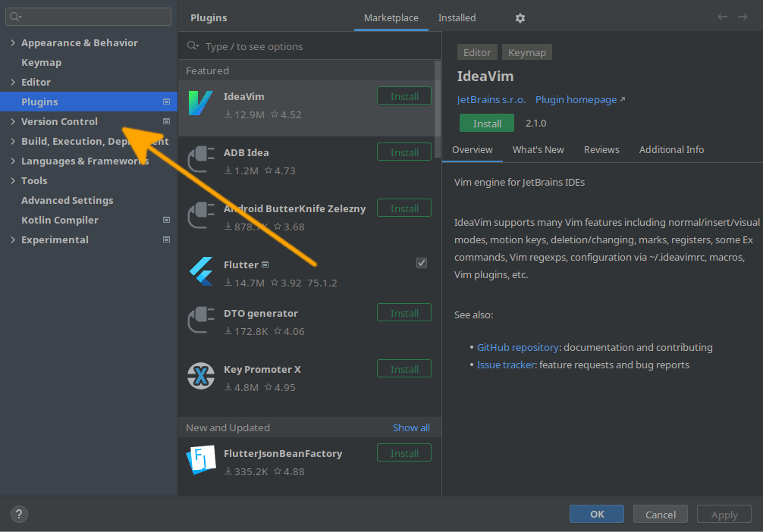Expand Appearance & Behavior settings
The height and width of the screenshot is (532, 763).
pos(13,42)
